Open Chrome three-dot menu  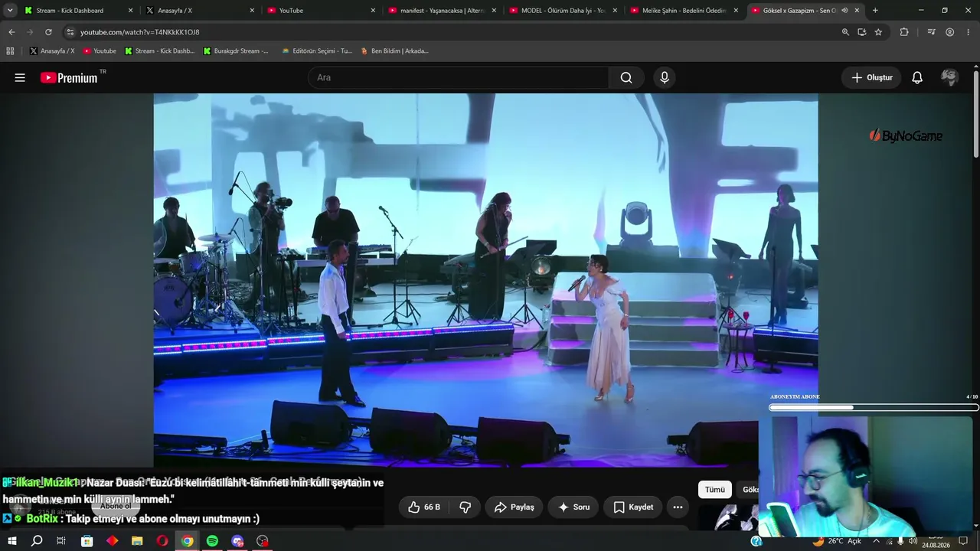[969, 32]
